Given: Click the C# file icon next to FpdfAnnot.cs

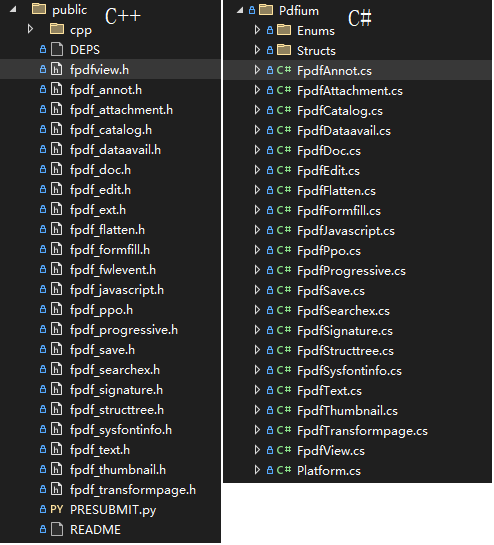Looking at the screenshot, I should 284,70.
